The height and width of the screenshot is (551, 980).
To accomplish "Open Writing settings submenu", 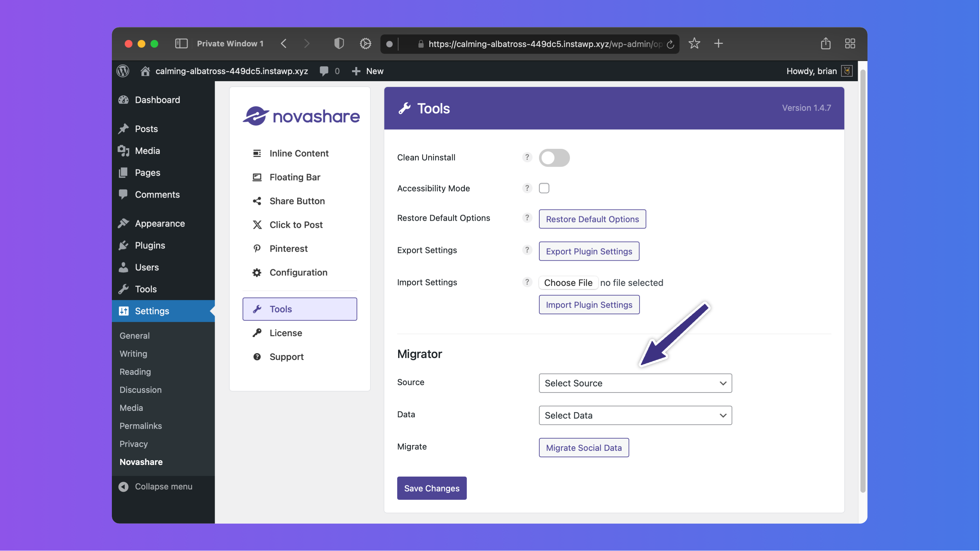I will click(133, 354).
